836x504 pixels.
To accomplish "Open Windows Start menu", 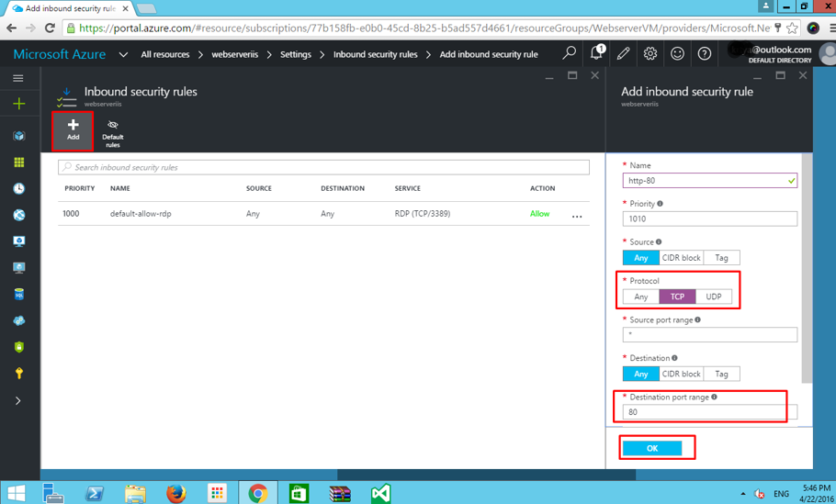I will [16, 493].
